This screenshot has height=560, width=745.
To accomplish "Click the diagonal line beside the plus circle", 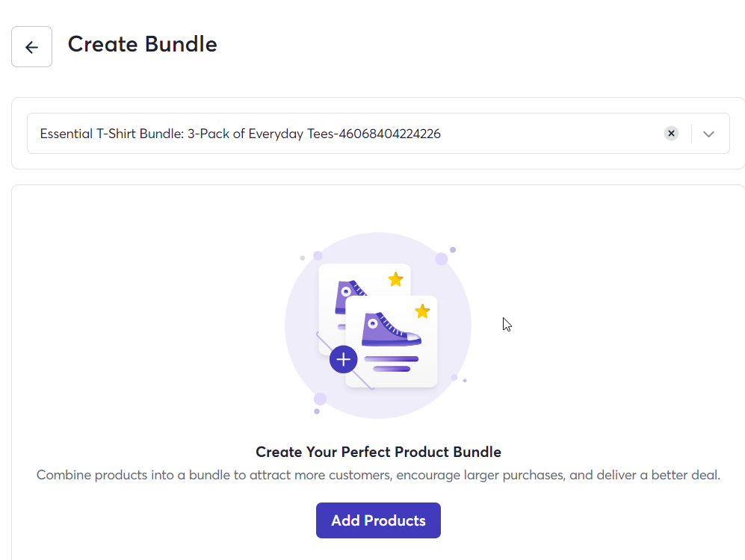I will [x=363, y=379].
